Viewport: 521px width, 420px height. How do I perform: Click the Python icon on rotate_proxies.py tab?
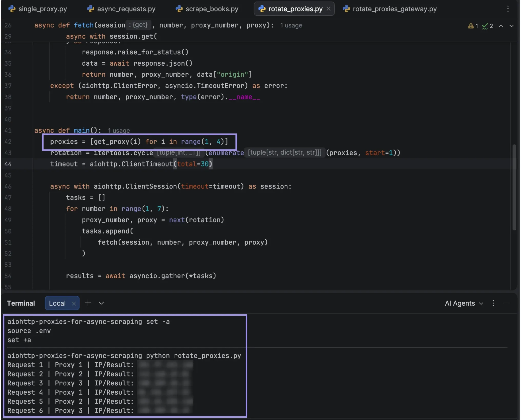click(262, 9)
